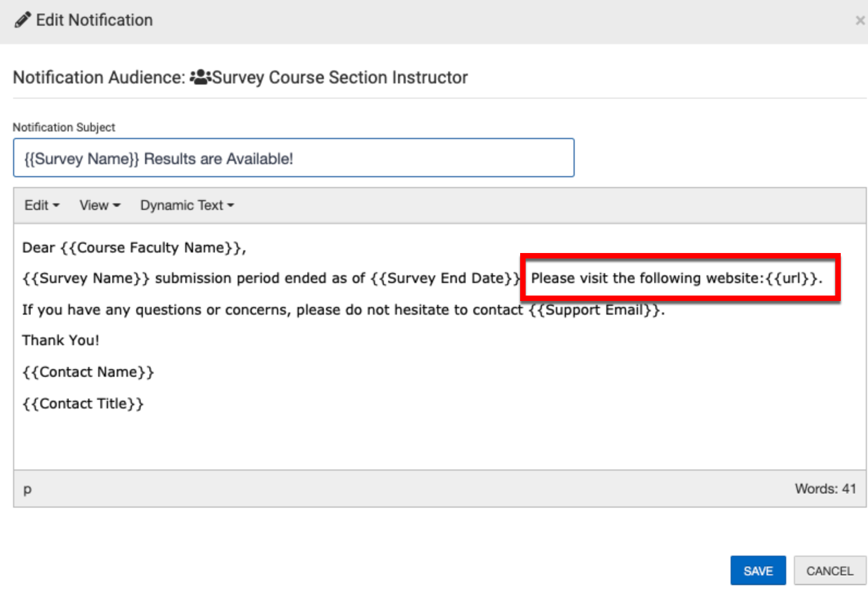The image size is (868, 590).
Task: Click the Notification Subject label
Action: 64,128
